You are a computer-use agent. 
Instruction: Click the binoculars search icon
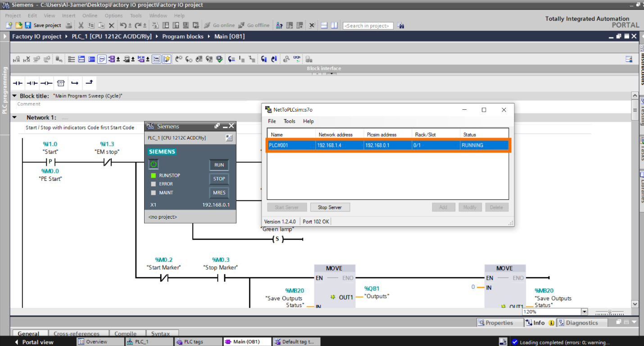coord(401,26)
